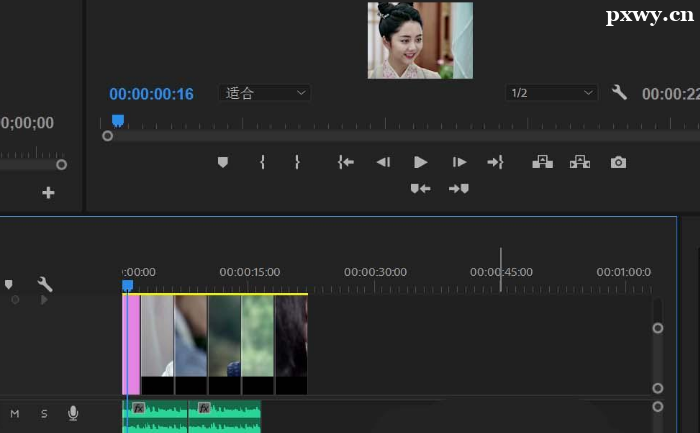Open the 适合 zoom level dropdown
The image size is (700, 433).
click(265, 93)
